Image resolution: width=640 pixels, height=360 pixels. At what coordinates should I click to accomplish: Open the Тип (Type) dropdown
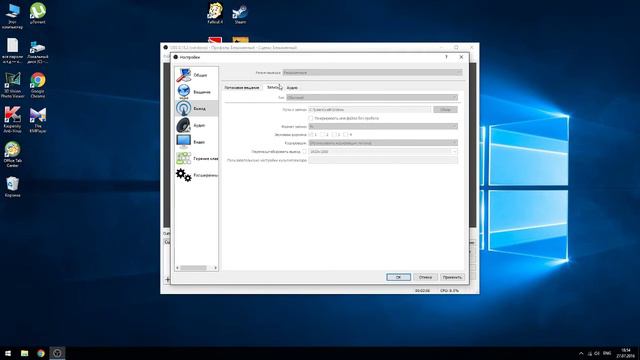click(372, 98)
